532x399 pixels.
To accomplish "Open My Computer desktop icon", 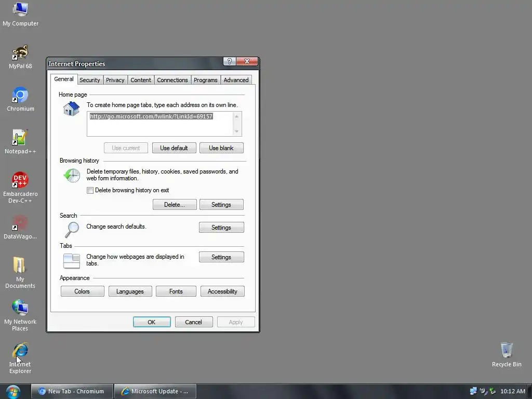I will [x=20, y=14].
